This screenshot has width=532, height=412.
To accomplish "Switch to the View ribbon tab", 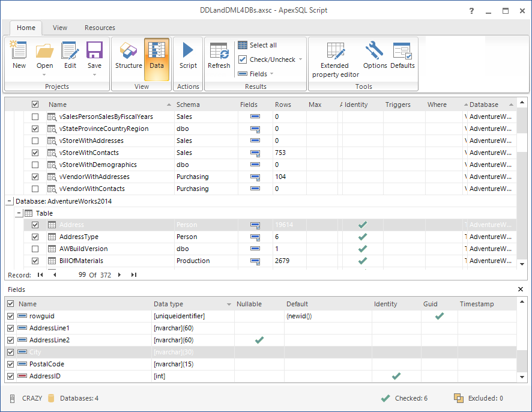I will click(60, 28).
